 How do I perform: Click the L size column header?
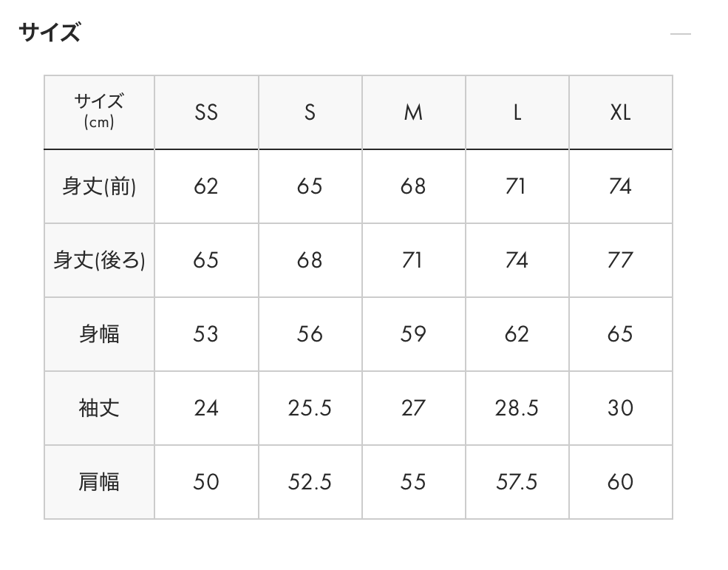(517, 112)
